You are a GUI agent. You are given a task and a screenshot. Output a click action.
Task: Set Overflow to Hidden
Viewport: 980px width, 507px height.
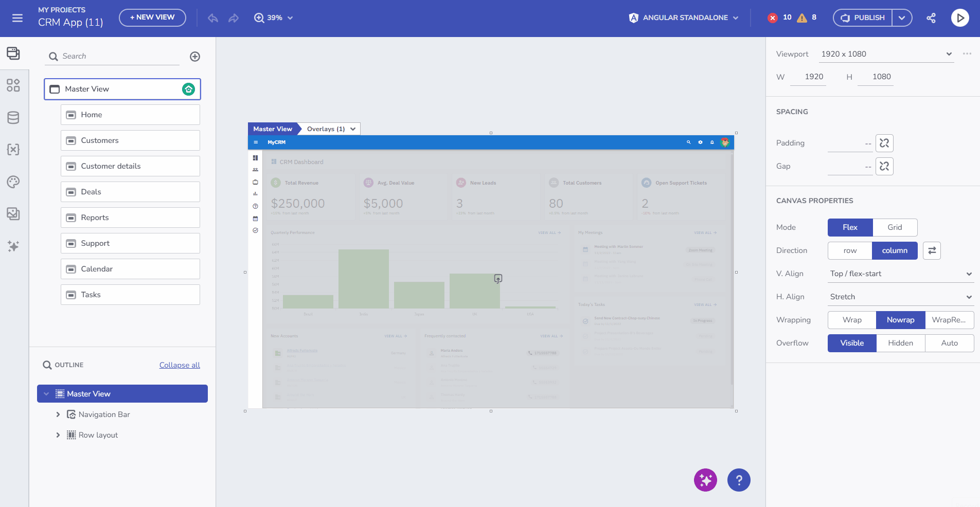coord(900,343)
